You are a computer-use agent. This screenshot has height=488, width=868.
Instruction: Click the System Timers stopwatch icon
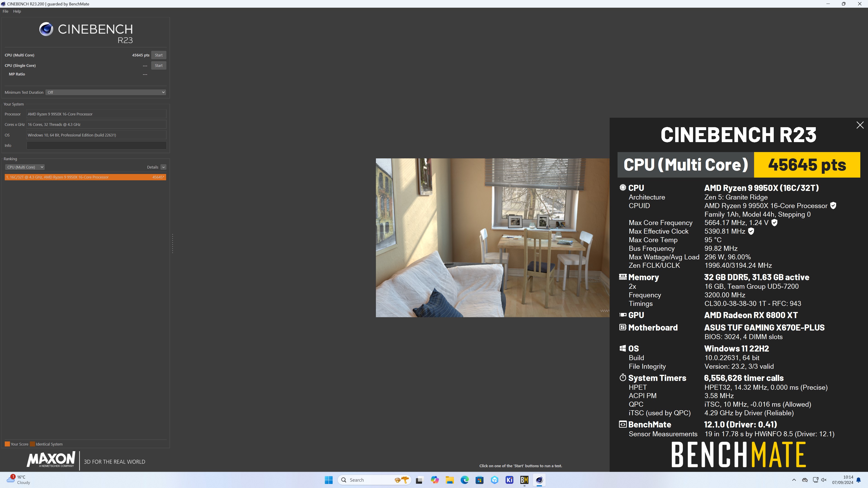[x=623, y=378]
